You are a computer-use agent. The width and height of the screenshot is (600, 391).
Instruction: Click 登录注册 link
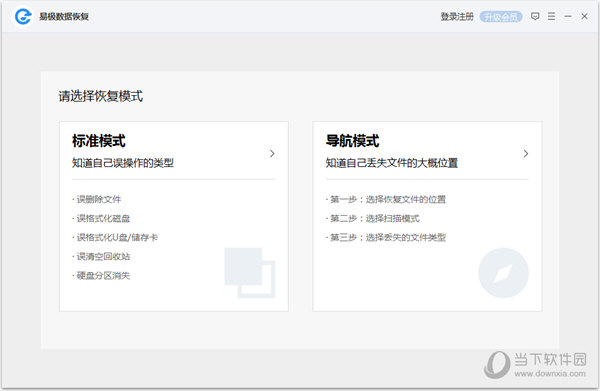tap(457, 17)
